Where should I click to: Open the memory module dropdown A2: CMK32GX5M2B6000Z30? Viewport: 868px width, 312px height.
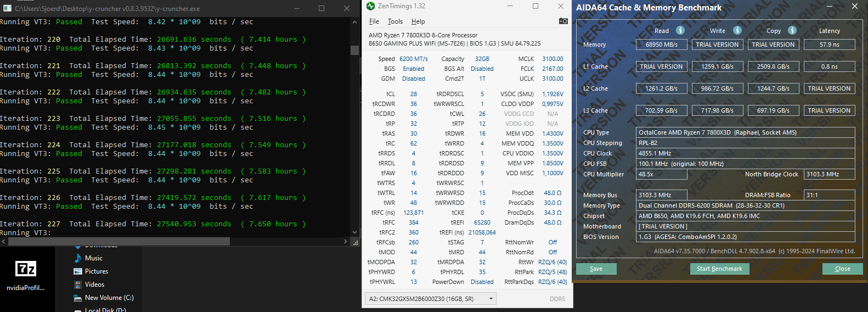[431, 299]
